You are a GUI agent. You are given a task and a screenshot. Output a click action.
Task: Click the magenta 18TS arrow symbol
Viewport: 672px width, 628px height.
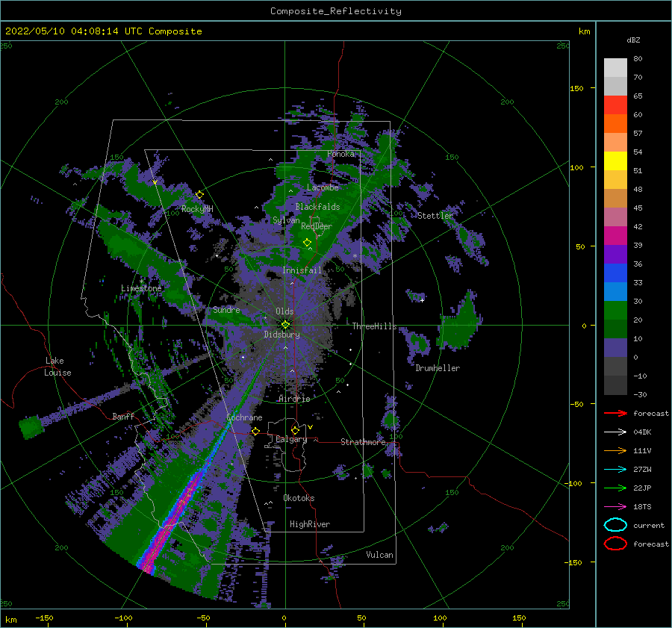(x=615, y=507)
